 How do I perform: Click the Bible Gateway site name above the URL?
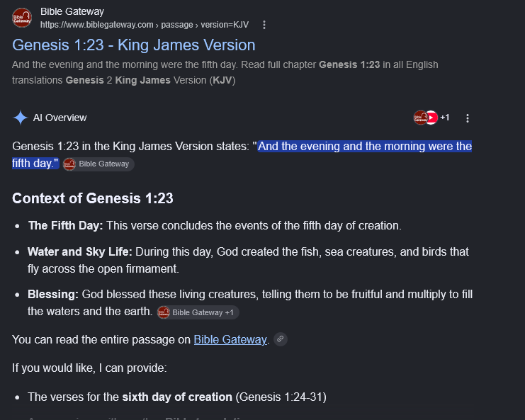tap(72, 12)
